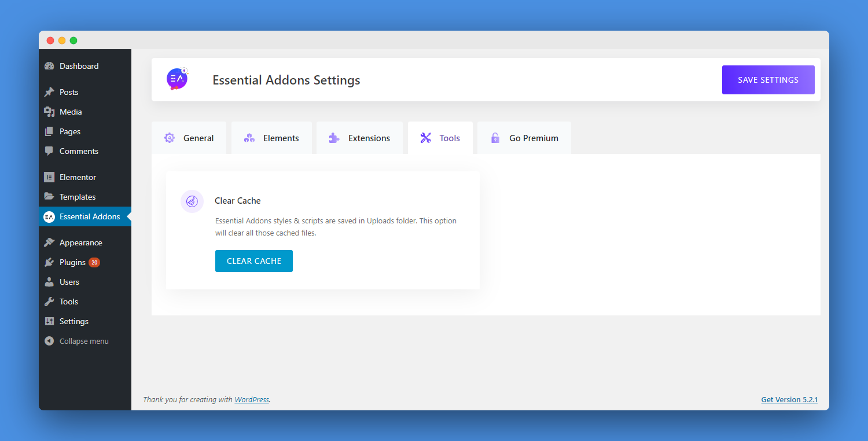The width and height of the screenshot is (868, 441).
Task: Click the Tools wrench icon in sidebar
Action: tap(49, 302)
